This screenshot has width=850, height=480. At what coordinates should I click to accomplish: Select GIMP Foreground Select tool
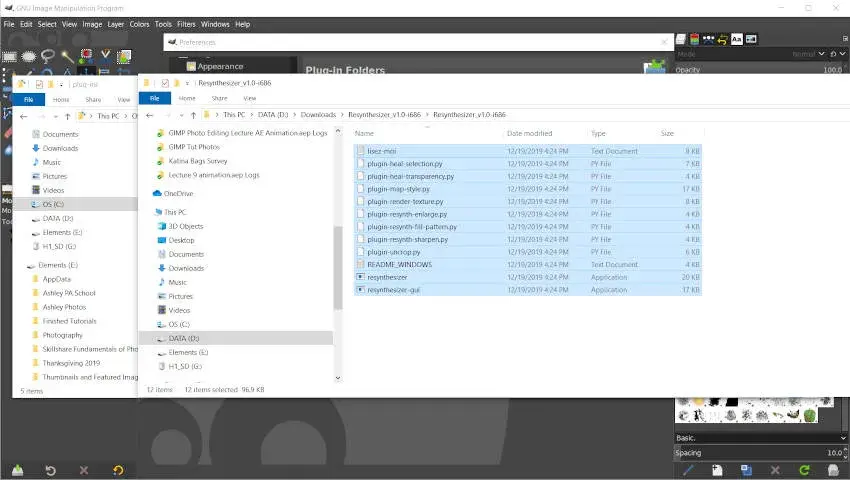[x=124, y=56]
